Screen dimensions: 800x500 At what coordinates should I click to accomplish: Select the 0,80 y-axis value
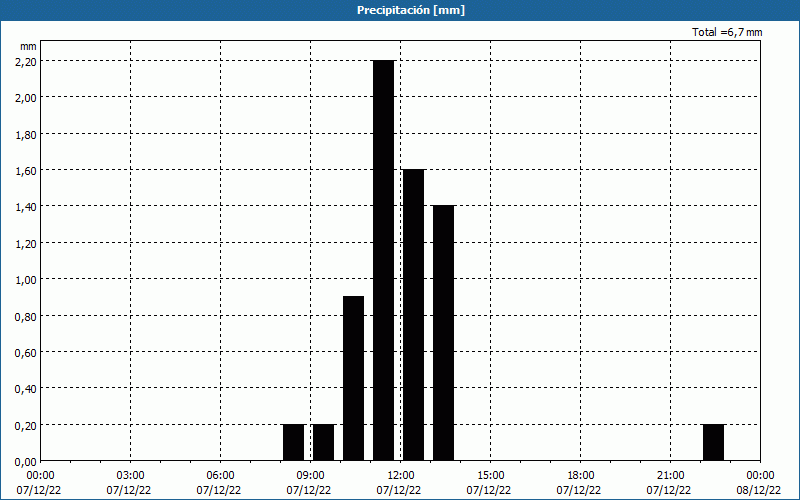(26, 316)
